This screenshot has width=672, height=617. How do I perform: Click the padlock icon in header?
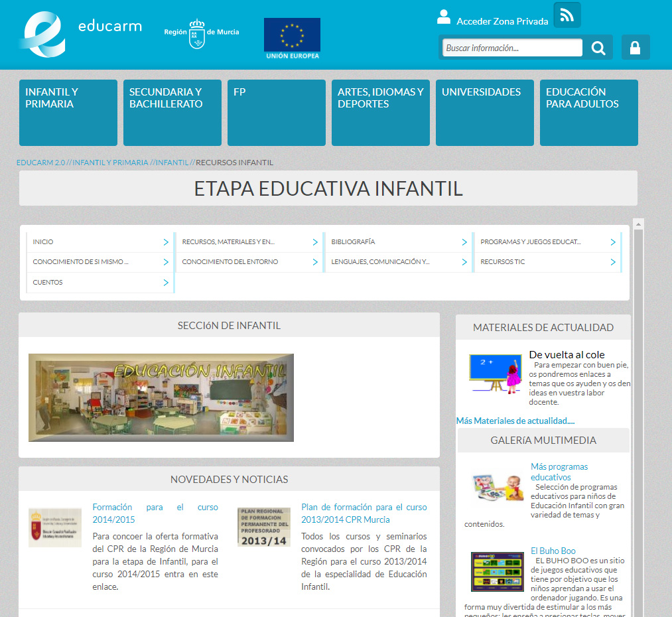coord(635,48)
